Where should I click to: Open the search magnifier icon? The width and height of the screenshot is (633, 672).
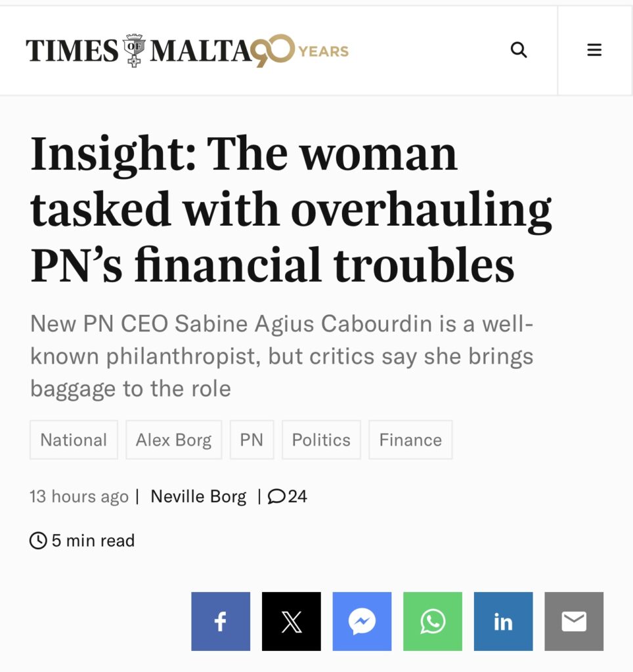[x=519, y=50]
